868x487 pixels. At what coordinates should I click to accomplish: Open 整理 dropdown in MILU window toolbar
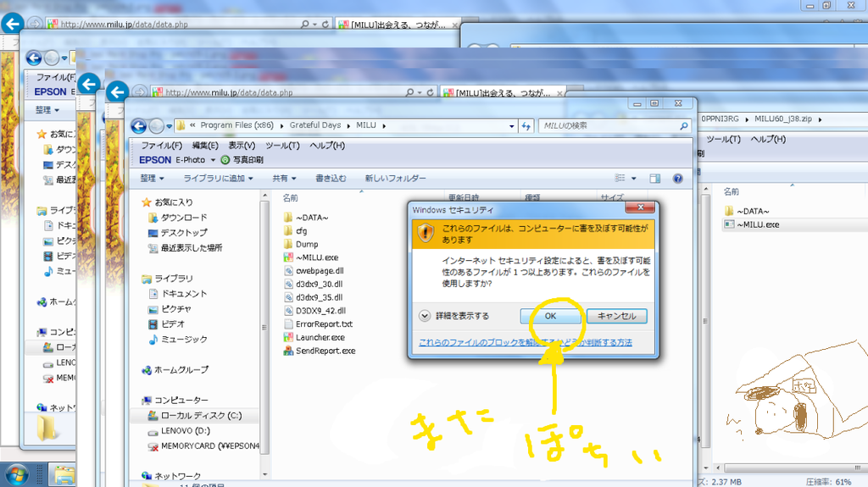[153, 178]
